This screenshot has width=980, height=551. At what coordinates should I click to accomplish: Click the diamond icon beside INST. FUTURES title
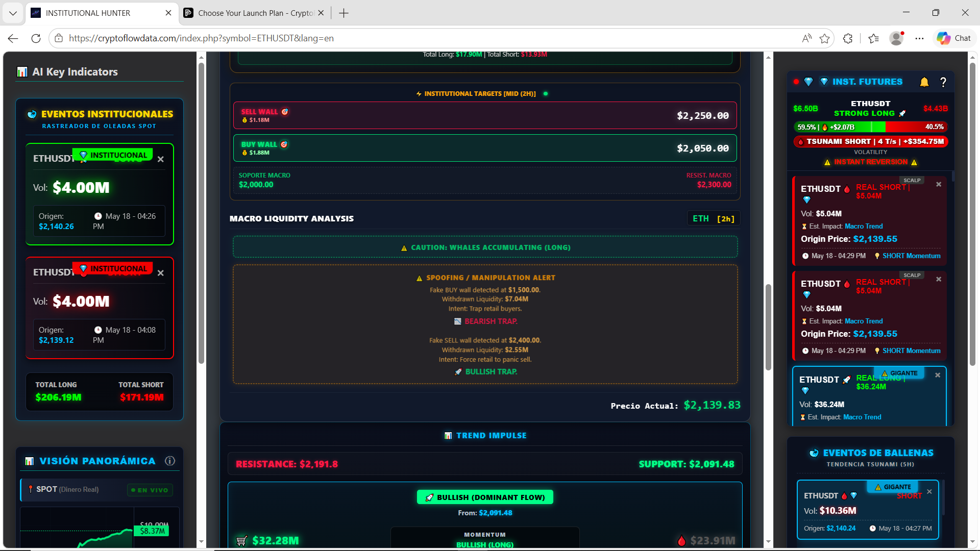(x=824, y=82)
